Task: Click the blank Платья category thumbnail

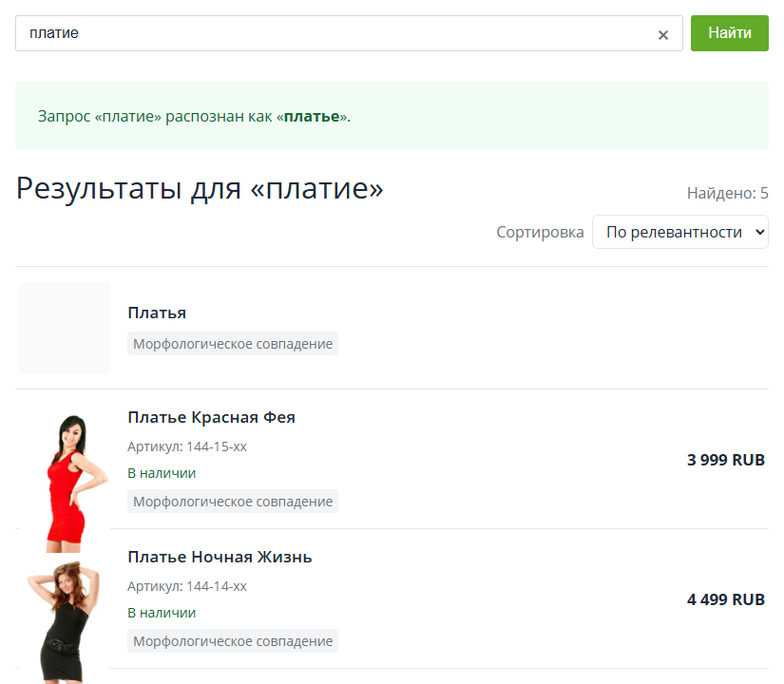Action: click(x=65, y=328)
